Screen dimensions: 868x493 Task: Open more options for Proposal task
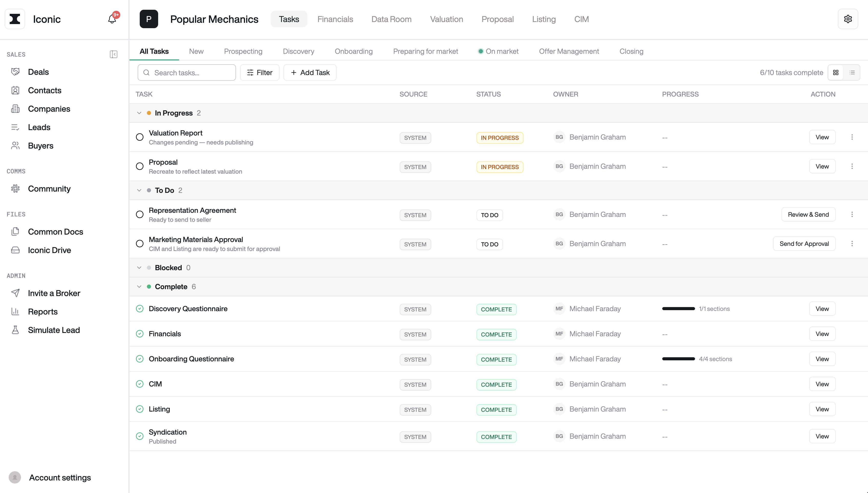(852, 166)
